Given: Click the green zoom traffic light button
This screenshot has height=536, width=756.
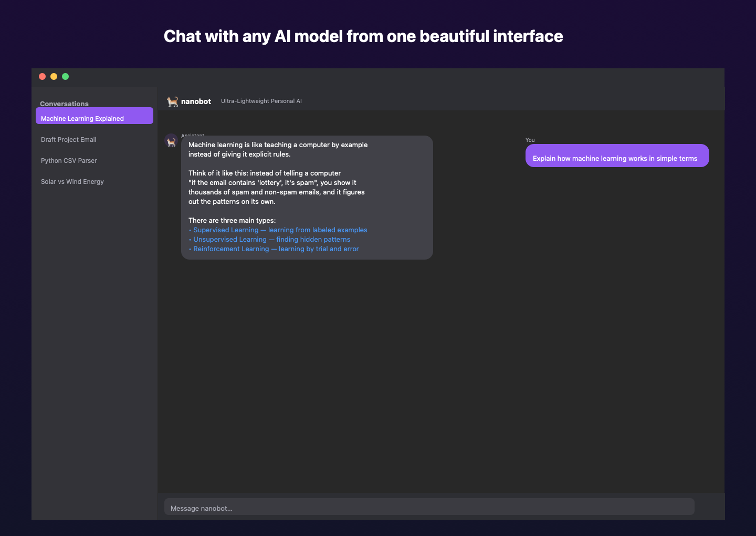Looking at the screenshot, I should click(65, 76).
